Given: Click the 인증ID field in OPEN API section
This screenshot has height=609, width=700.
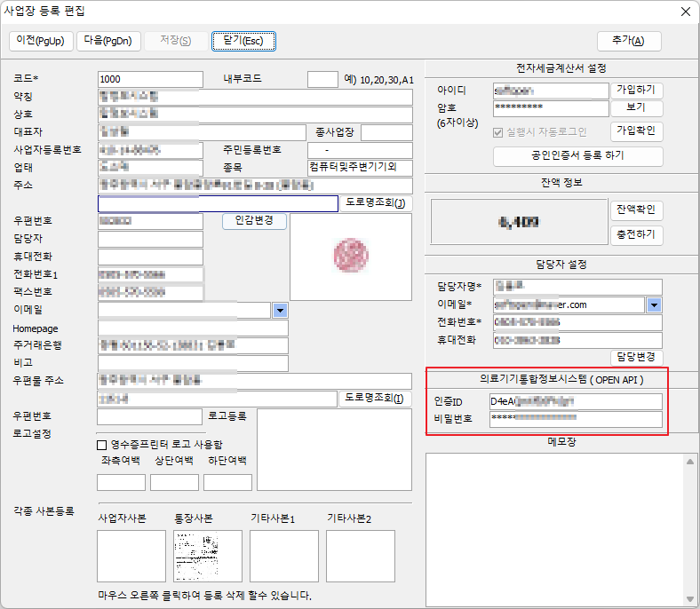Looking at the screenshot, I should (x=576, y=402).
